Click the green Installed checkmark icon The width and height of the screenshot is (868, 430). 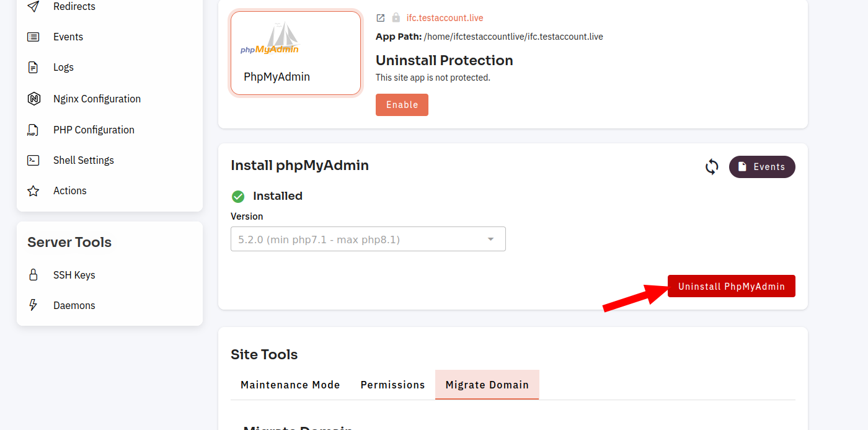(x=238, y=197)
